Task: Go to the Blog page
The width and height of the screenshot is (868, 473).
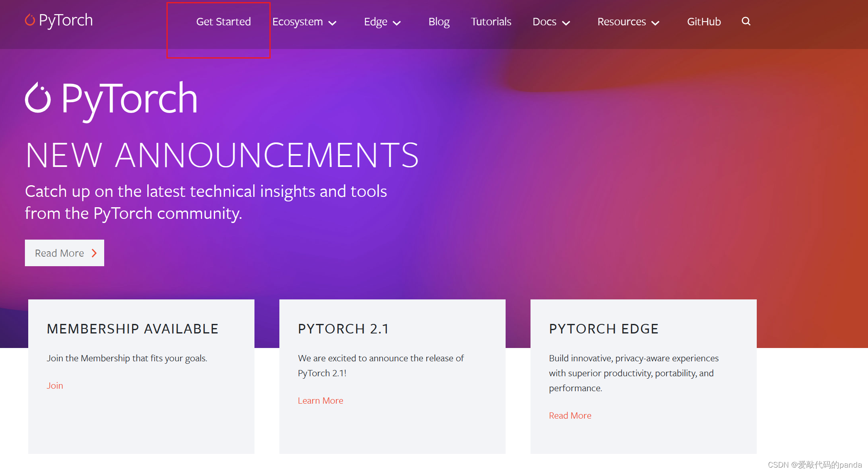Action: pyautogui.click(x=439, y=22)
